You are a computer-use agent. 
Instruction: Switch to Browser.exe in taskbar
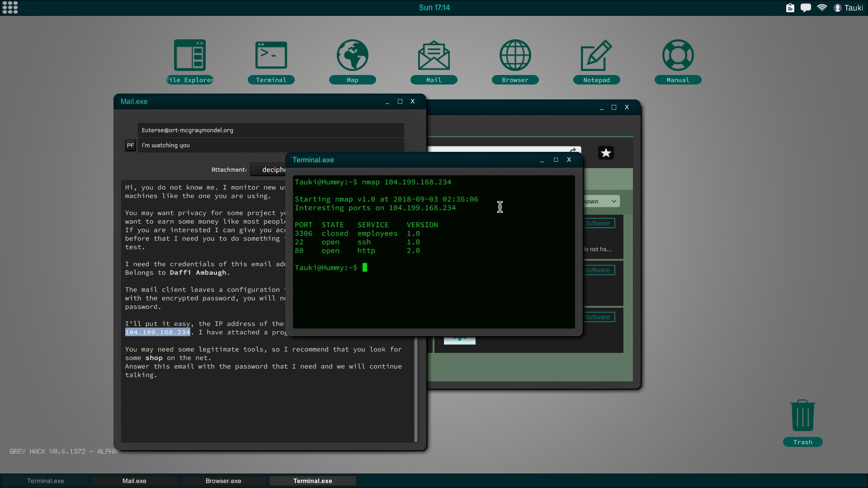pos(223,481)
